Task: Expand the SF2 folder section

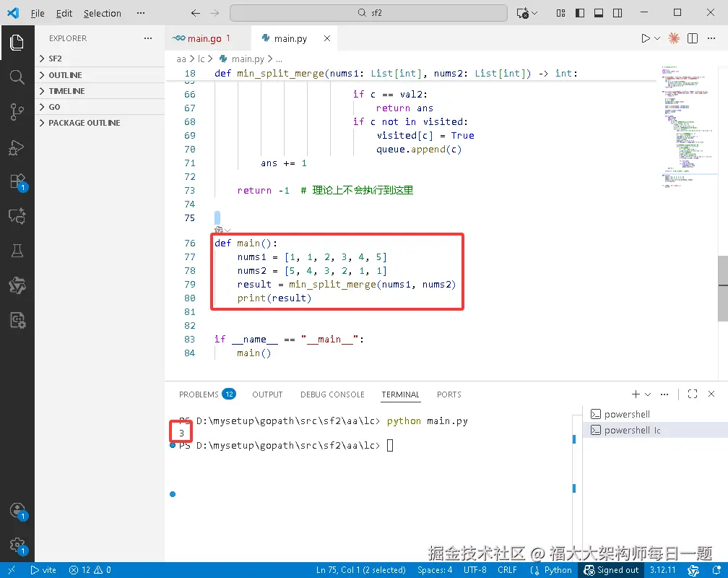Action: tap(100, 59)
